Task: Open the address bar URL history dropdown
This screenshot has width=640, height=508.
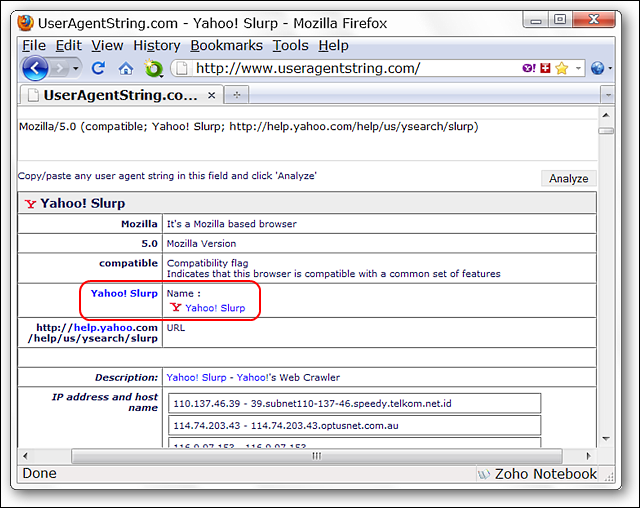Action: (578, 68)
